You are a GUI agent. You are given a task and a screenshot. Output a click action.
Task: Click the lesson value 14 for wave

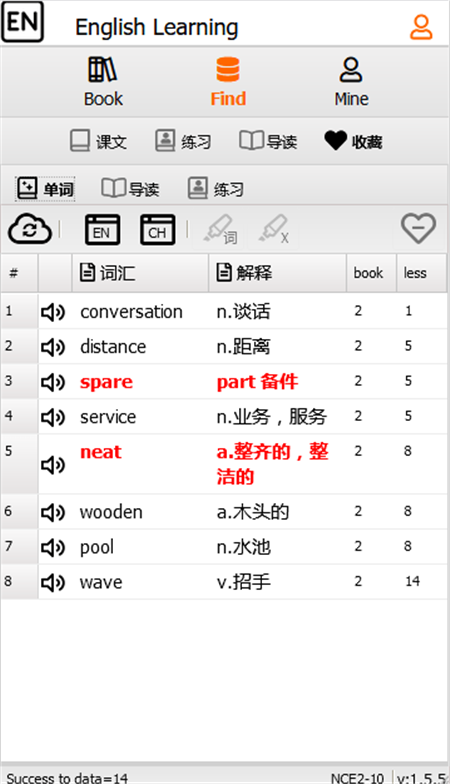pyautogui.click(x=412, y=582)
